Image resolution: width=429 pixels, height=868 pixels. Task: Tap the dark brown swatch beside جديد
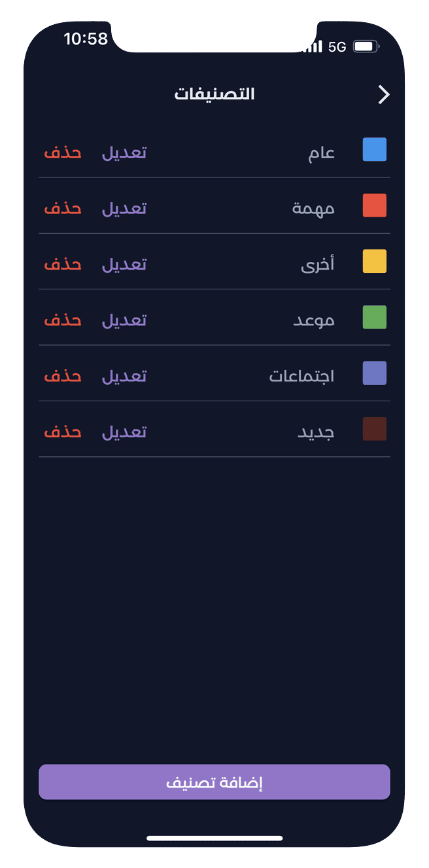tap(374, 429)
